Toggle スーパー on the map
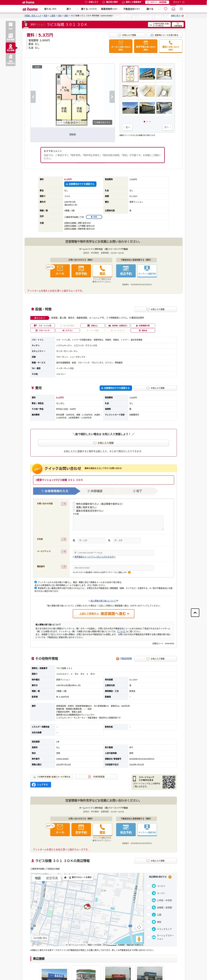Screen dimensions: 207x980 pyautogui.click(x=148, y=893)
